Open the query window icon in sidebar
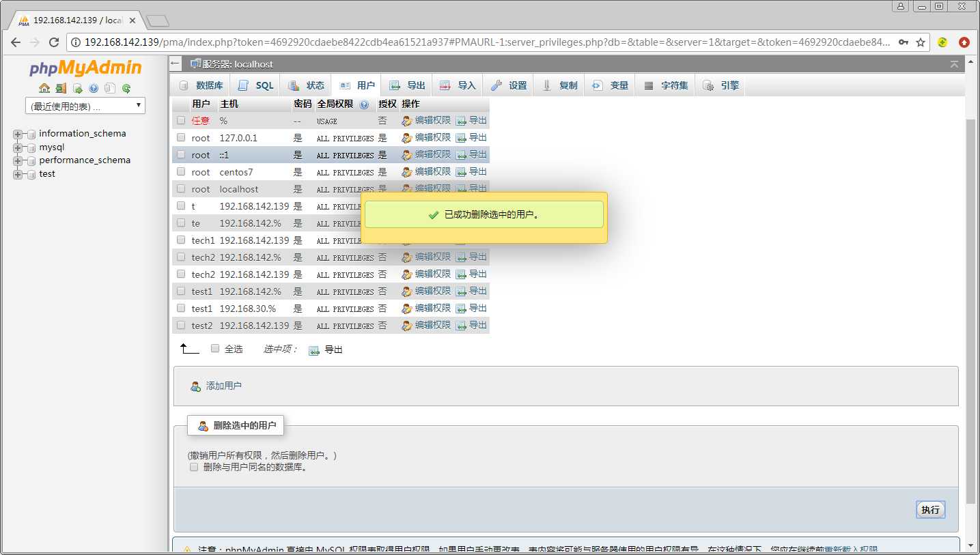Viewport: 980px width, 555px height. [77, 88]
